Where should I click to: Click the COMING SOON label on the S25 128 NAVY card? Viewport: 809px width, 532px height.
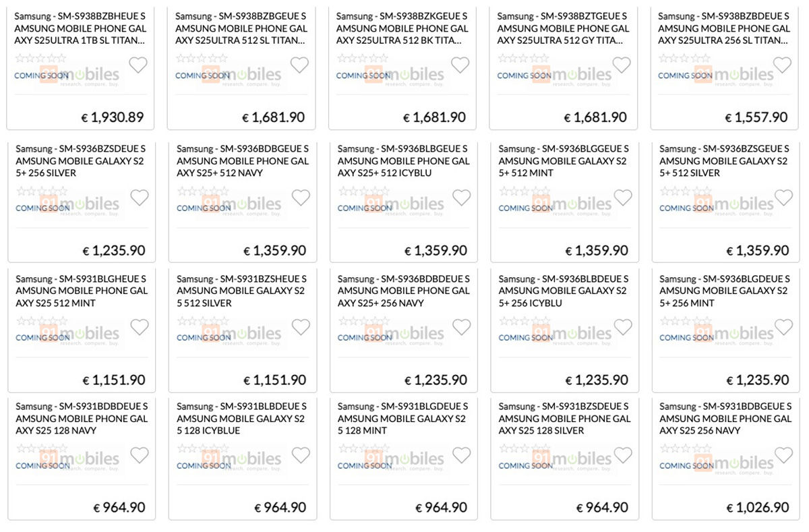pos(42,465)
